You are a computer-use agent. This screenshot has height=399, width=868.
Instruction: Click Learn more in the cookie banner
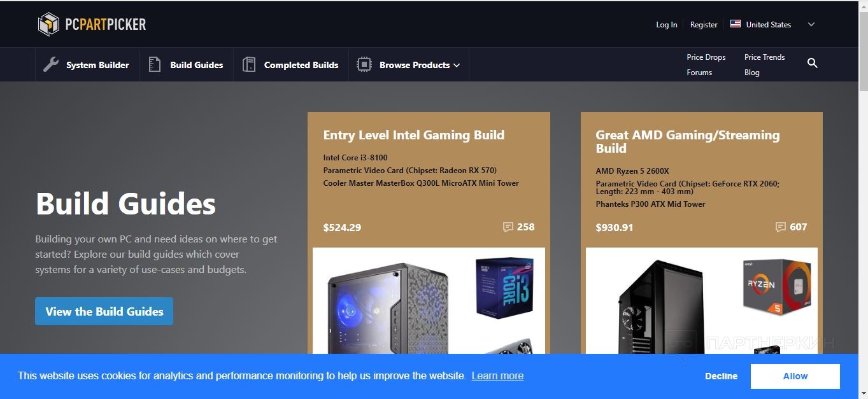click(x=497, y=375)
